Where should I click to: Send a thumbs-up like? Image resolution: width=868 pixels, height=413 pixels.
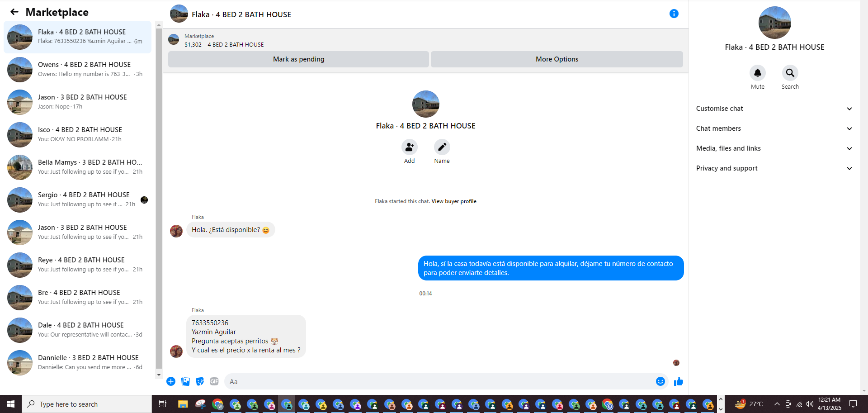679,381
